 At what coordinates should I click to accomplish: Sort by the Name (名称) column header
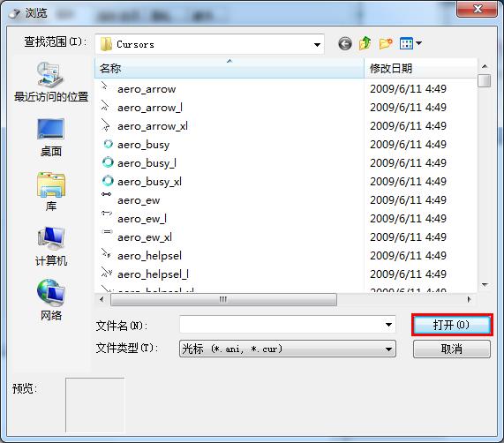tap(229, 68)
